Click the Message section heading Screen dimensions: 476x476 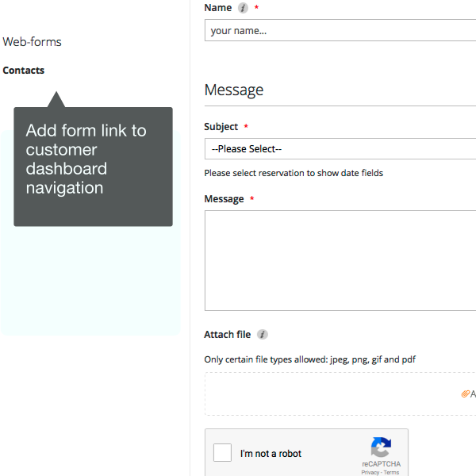pos(234,90)
